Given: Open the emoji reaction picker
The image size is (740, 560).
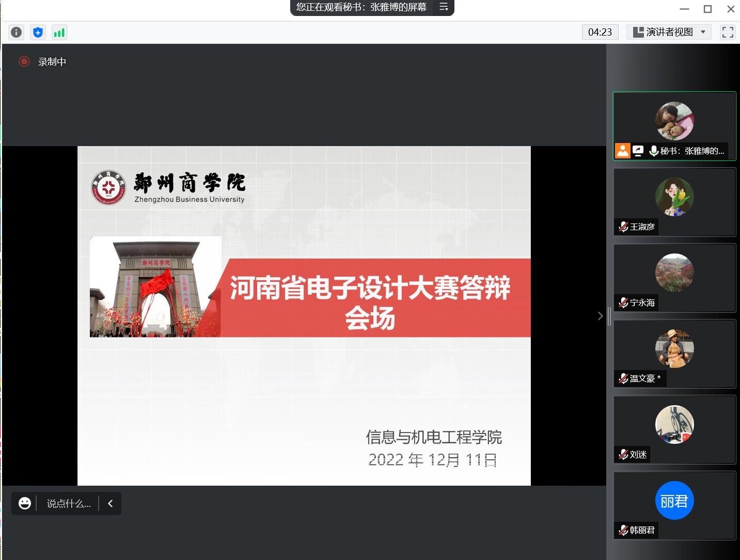Looking at the screenshot, I should click(25, 503).
